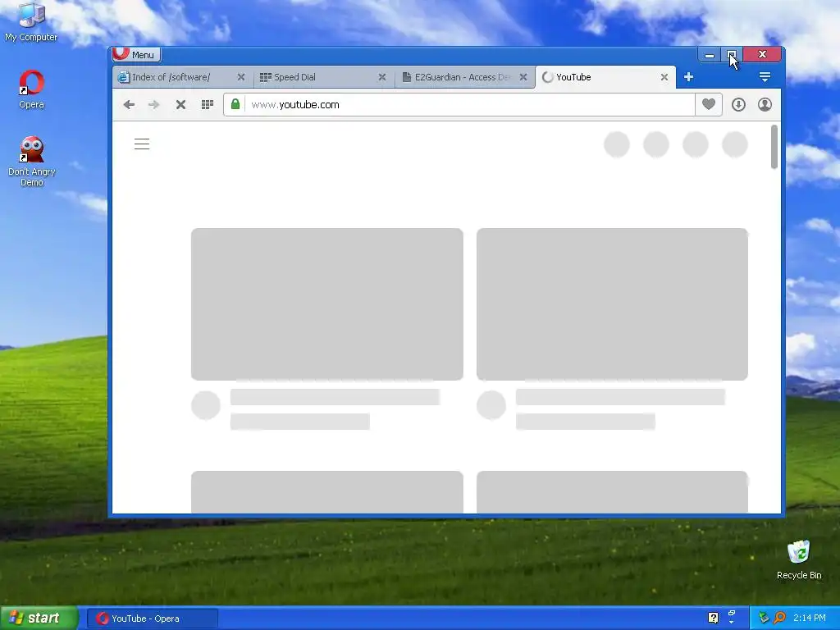
Task: Open the Opera Menu button
Action: tap(137, 55)
